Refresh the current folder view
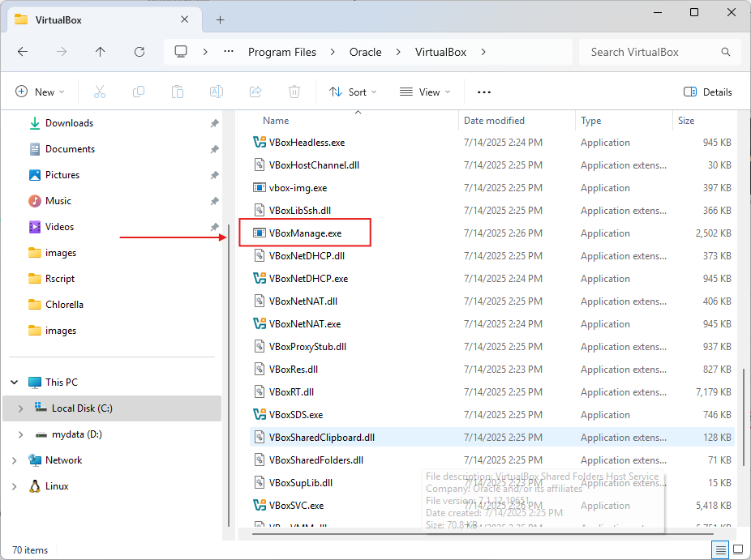This screenshot has height=560, width=751. (x=139, y=52)
